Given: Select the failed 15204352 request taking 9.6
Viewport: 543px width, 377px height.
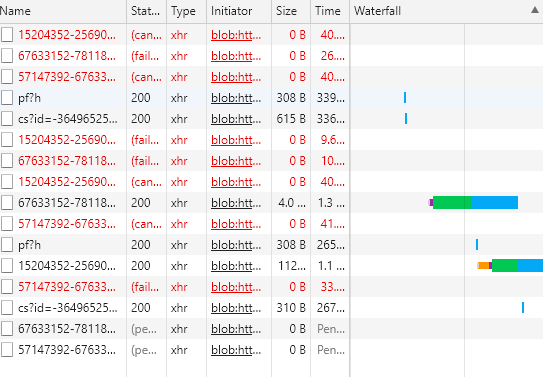Looking at the screenshot, I should (x=67, y=140).
